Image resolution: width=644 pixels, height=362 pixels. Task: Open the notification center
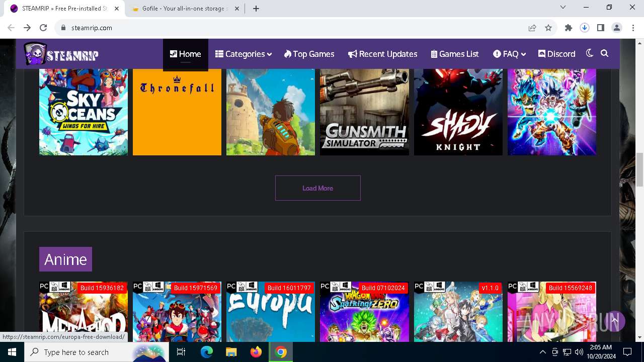(627, 352)
